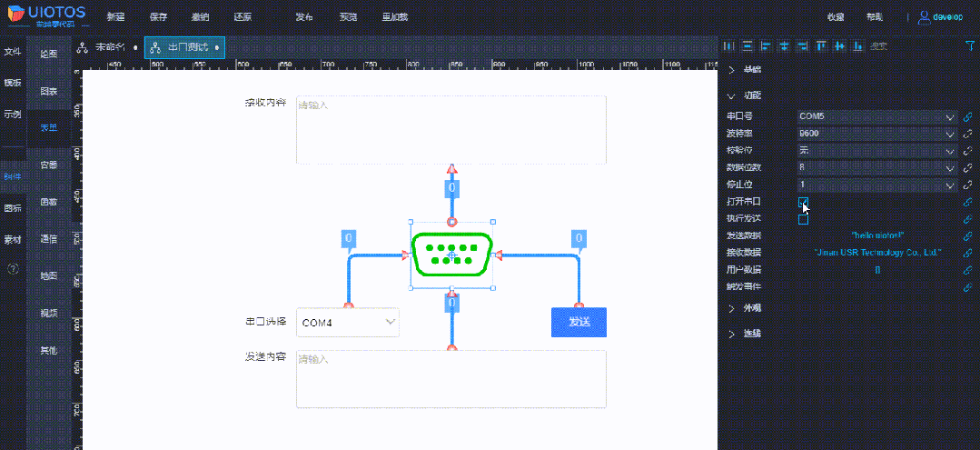
Task: Click the link icon on the 打开串口 row
Action: click(x=967, y=202)
